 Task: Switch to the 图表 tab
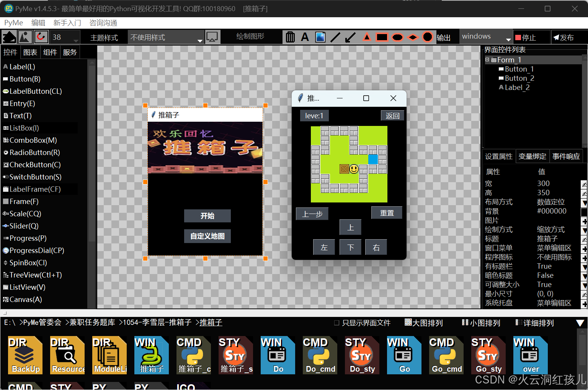point(30,52)
